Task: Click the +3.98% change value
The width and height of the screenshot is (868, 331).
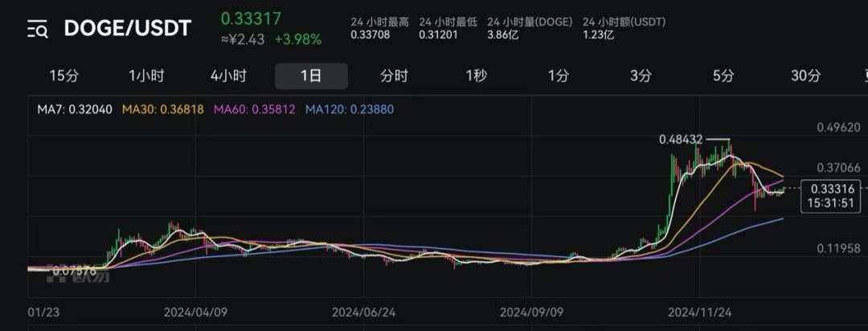Action: point(298,40)
